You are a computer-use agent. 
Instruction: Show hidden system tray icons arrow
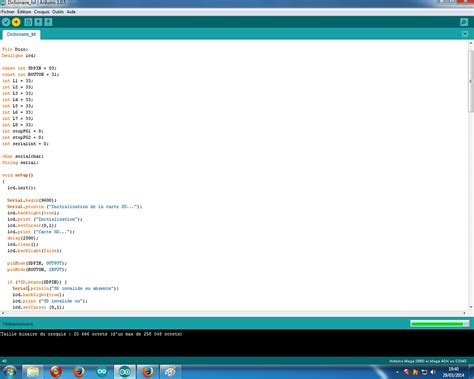(x=397, y=372)
